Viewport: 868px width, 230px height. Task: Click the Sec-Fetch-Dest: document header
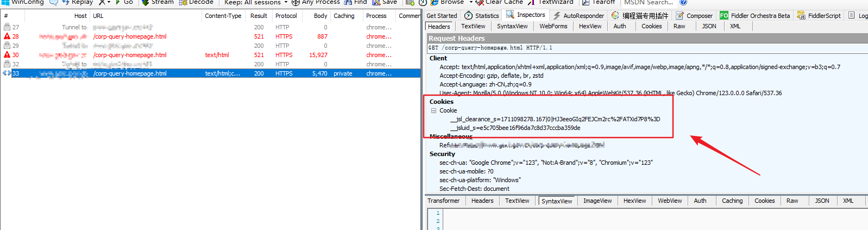pos(474,189)
